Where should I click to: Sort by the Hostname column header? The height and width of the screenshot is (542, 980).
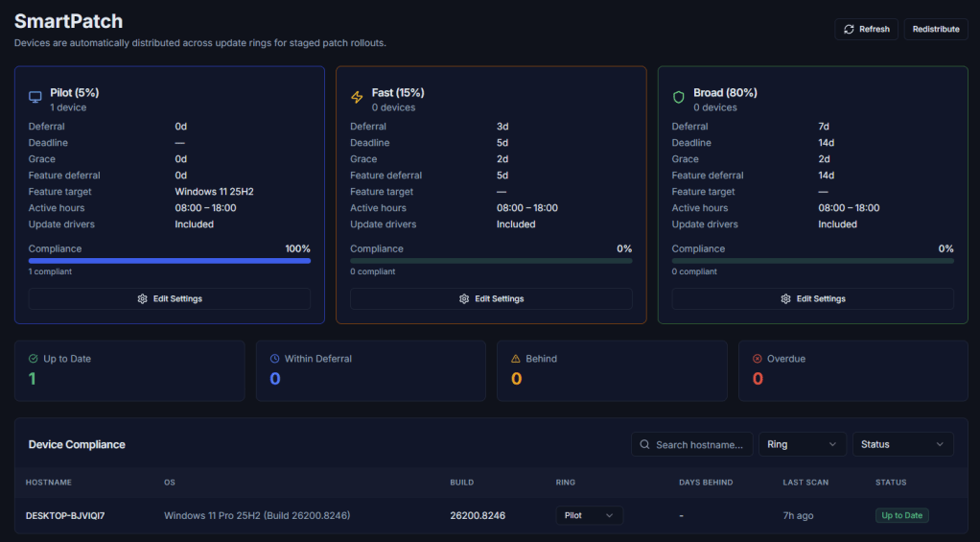click(49, 483)
